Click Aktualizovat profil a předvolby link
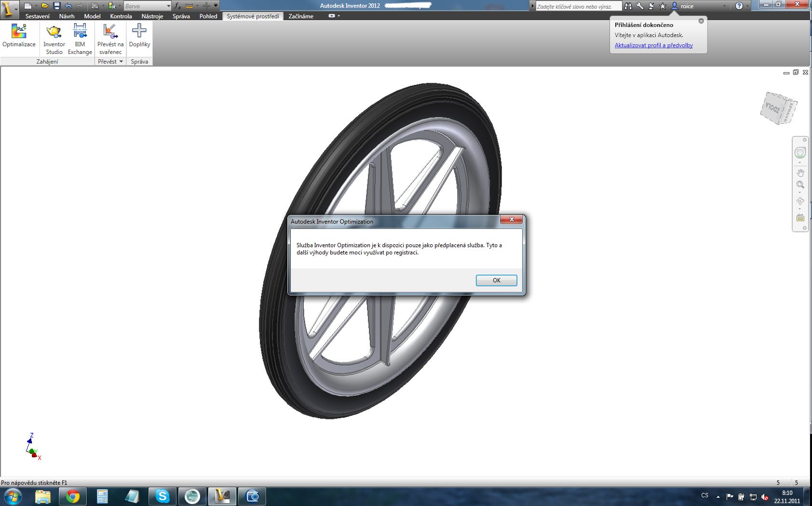Image resolution: width=812 pixels, height=506 pixels. tap(653, 45)
